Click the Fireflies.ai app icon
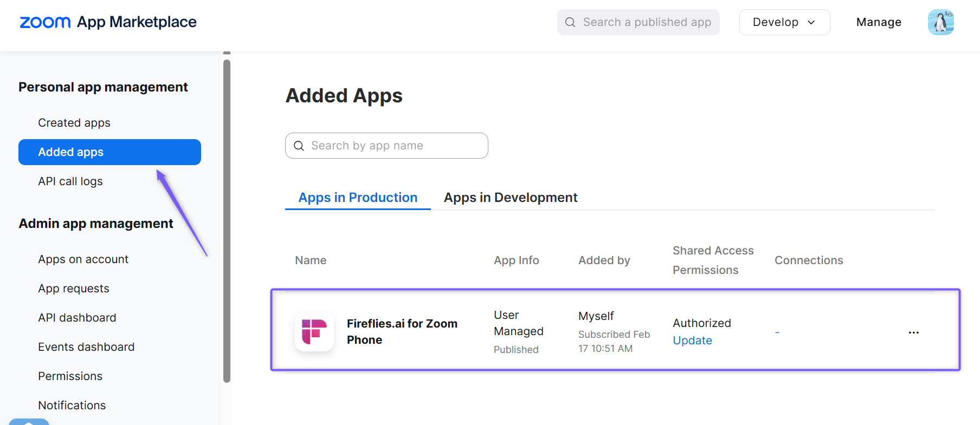The width and height of the screenshot is (980, 425). point(314,331)
